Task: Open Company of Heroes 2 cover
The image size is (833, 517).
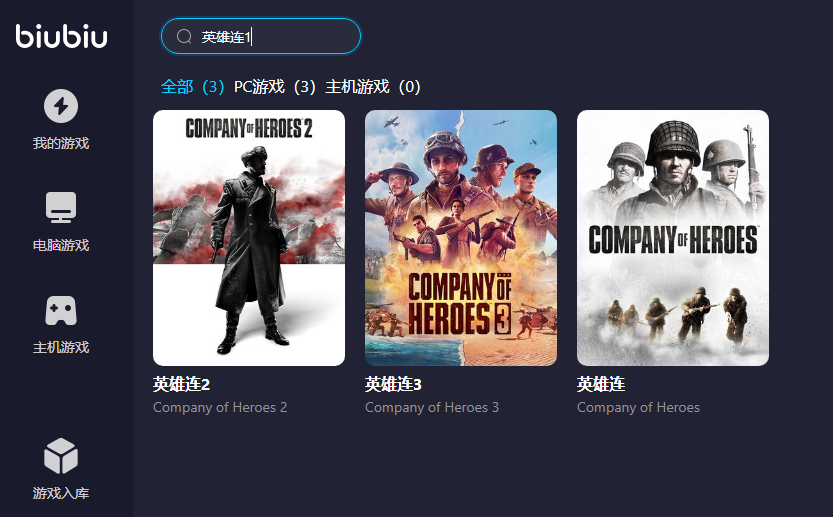Action: (249, 238)
